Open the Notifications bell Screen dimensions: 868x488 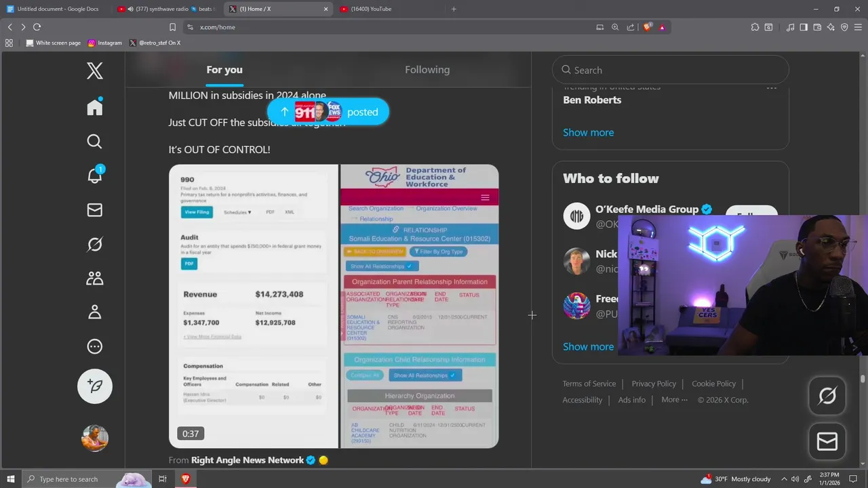(x=95, y=175)
